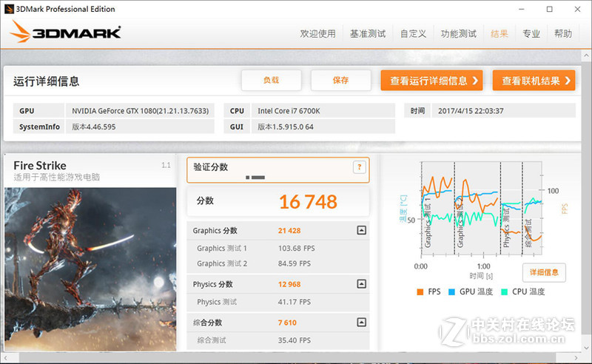Minimize the 3DMark window
The width and height of the screenshot is (592, 364).
coord(522,9)
